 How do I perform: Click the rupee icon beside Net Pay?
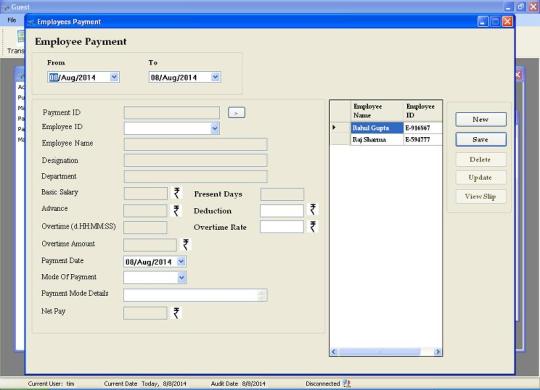pos(176,313)
